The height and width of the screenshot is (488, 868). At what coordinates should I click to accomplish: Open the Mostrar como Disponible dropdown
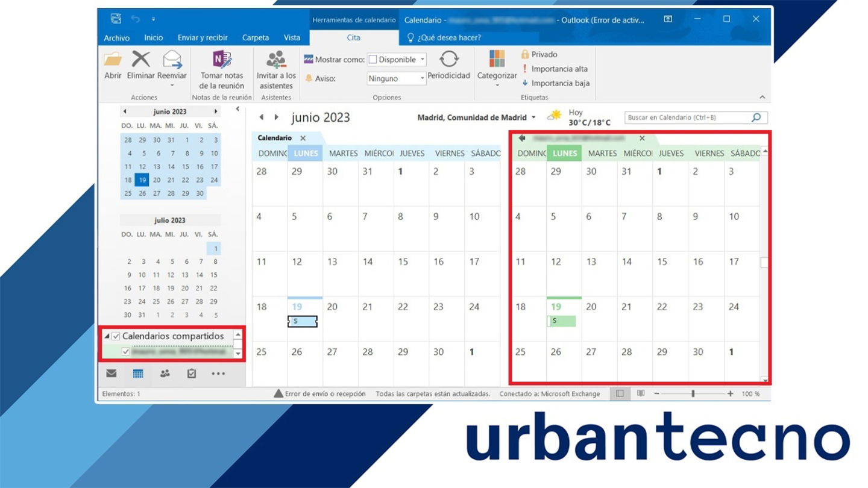click(x=423, y=59)
